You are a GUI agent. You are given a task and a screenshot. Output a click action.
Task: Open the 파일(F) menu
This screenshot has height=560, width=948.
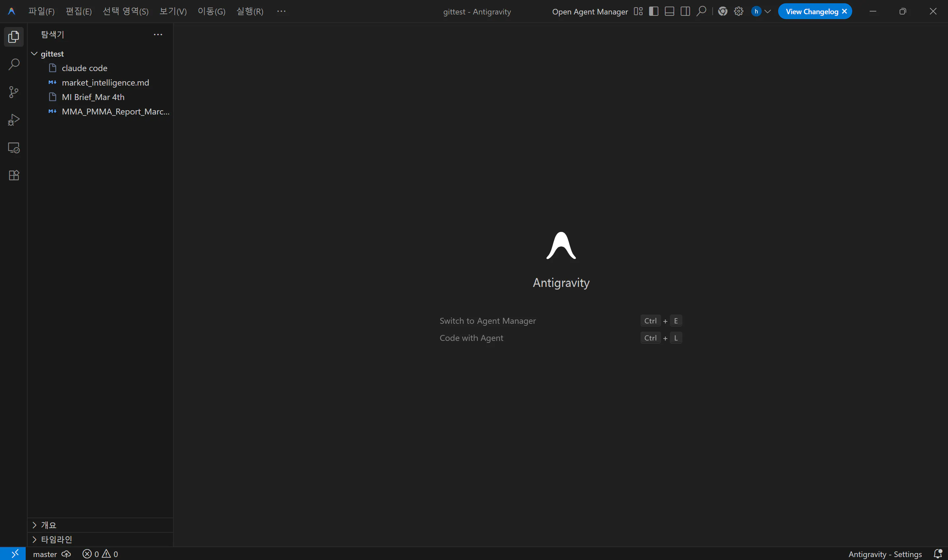[41, 11]
